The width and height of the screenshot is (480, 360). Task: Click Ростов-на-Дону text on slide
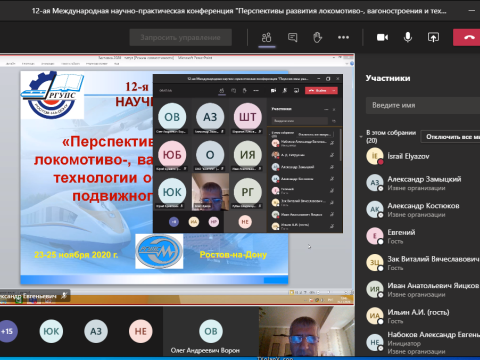pyautogui.click(x=233, y=255)
